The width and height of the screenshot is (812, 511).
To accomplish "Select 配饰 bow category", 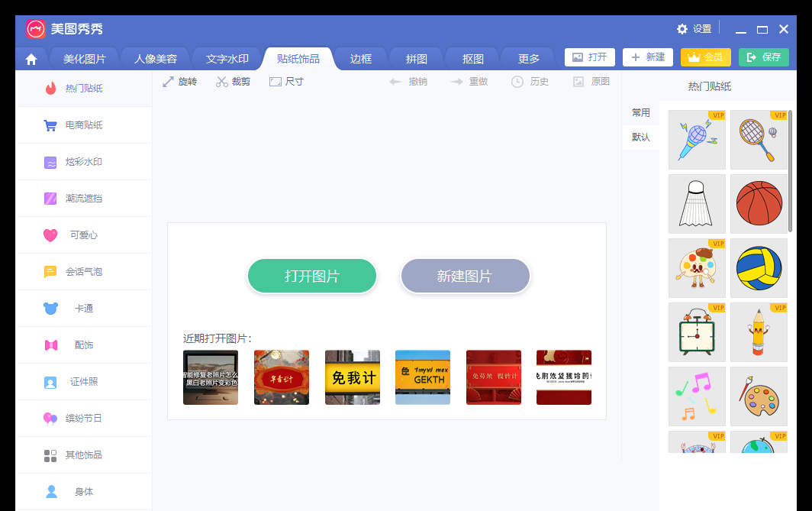I will (x=85, y=345).
